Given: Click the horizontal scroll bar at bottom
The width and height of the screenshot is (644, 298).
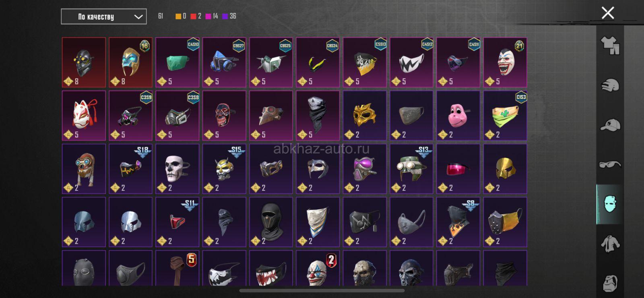Looking at the screenshot, I should pos(322,290).
